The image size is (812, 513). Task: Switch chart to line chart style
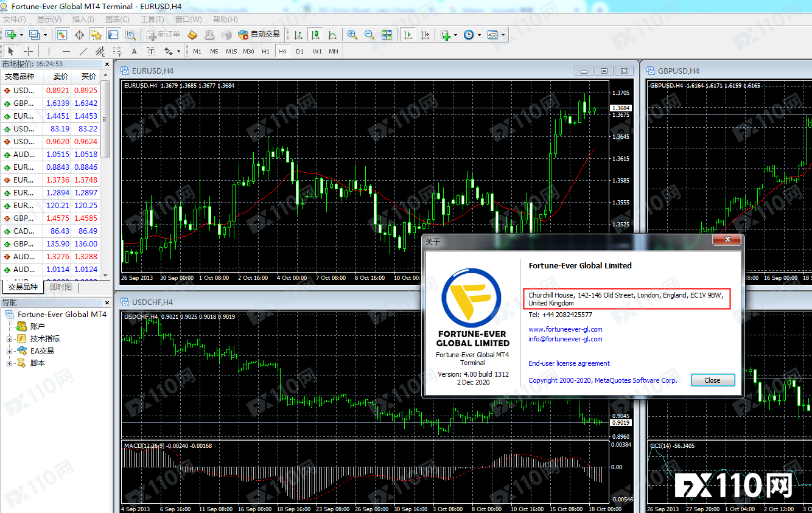(x=332, y=35)
